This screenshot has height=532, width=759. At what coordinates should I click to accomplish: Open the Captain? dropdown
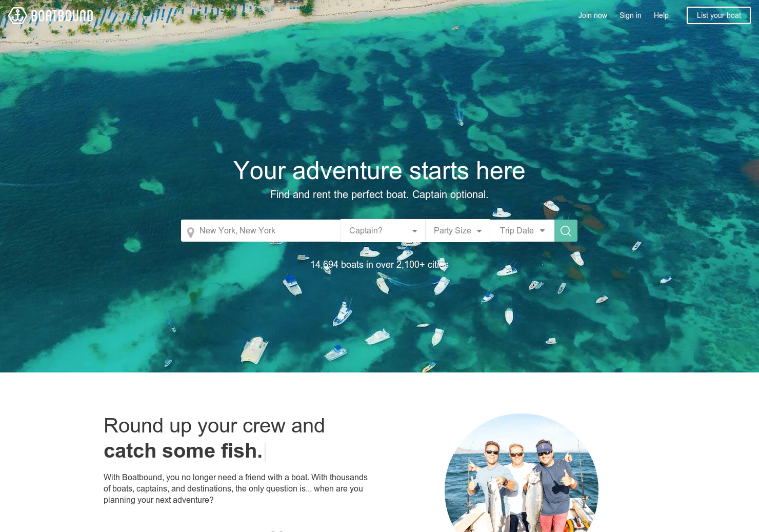[383, 231]
